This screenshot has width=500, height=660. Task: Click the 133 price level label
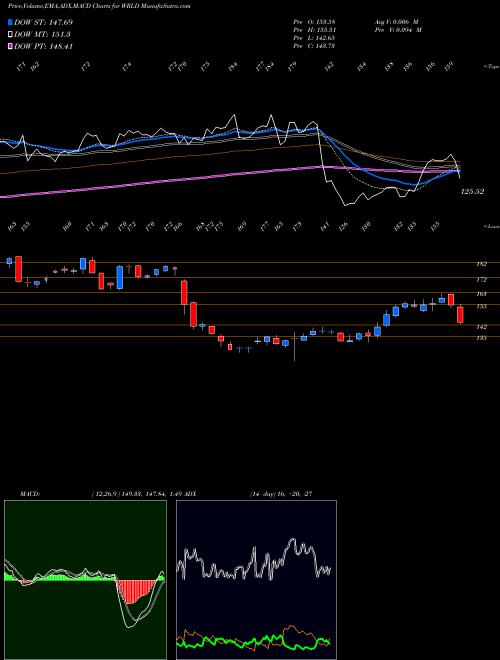click(482, 338)
